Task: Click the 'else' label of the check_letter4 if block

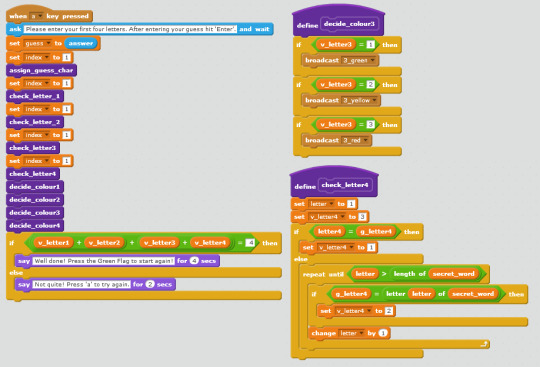Action: tap(301, 259)
